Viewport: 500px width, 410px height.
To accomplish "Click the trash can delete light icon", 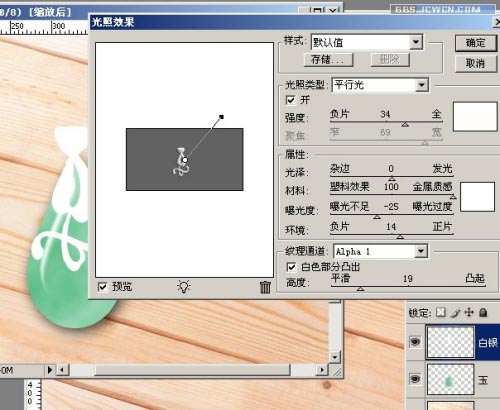I will point(265,287).
